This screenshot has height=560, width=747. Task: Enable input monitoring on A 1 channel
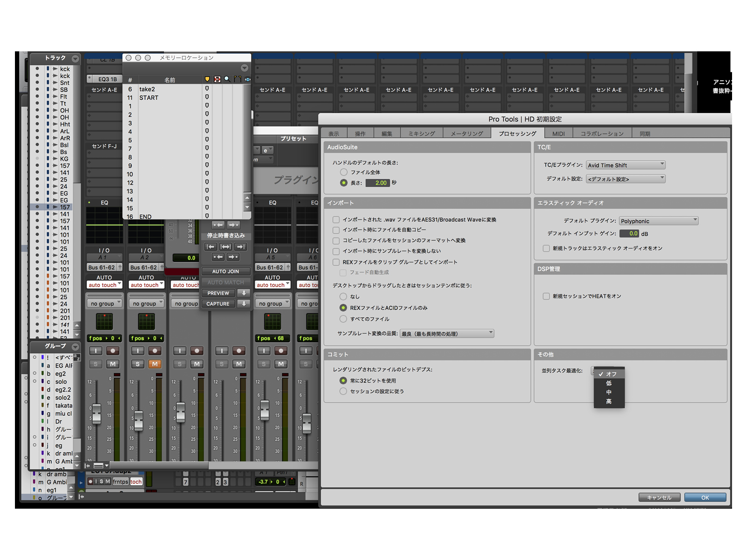pyautogui.click(x=96, y=351)
